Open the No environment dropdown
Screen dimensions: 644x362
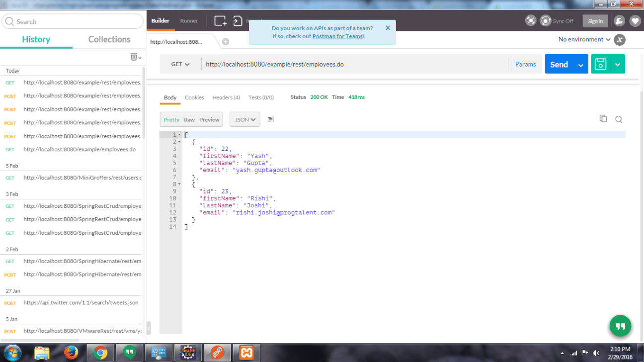[x=585, y=39]
